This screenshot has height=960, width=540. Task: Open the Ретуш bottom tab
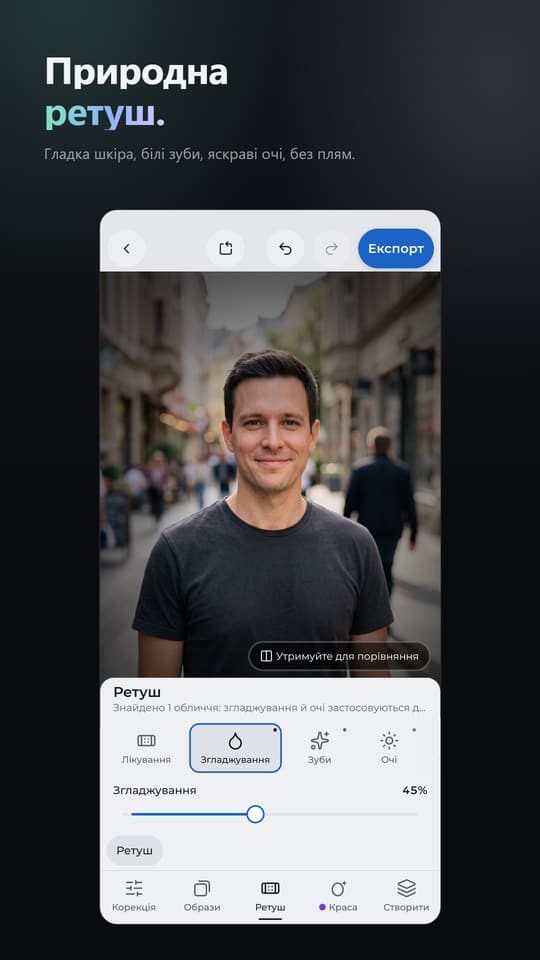[270, 896]
